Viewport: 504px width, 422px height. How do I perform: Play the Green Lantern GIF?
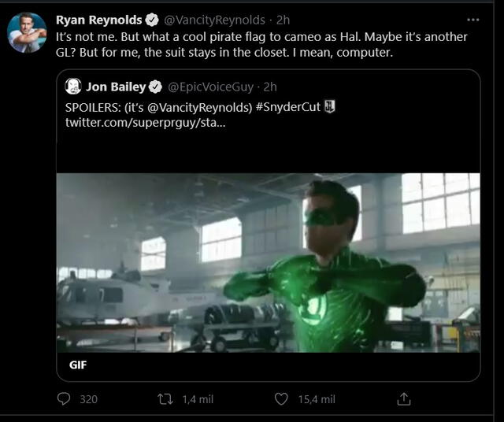(268, 261)
